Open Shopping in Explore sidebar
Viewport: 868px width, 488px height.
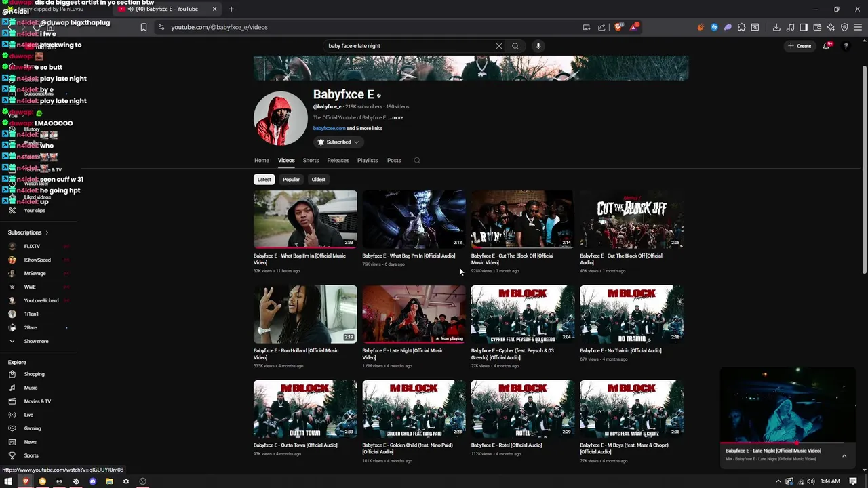[x=34, y=374]
